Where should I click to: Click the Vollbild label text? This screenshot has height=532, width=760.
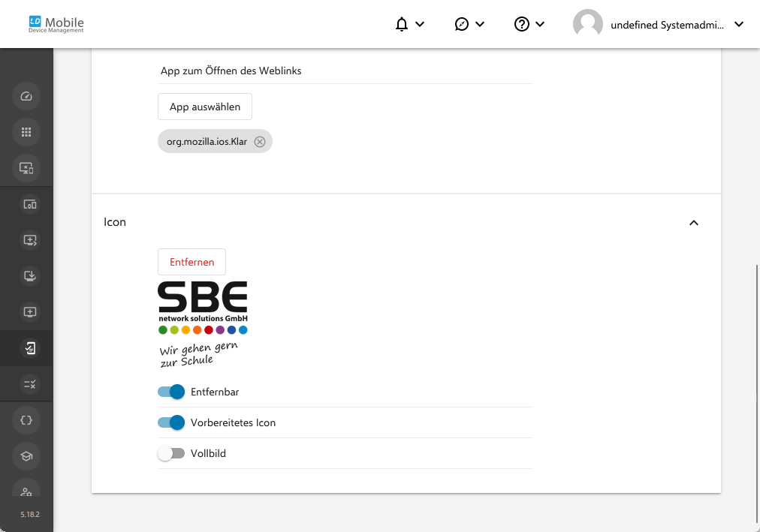pyautogui.click(x=209, y=453)
